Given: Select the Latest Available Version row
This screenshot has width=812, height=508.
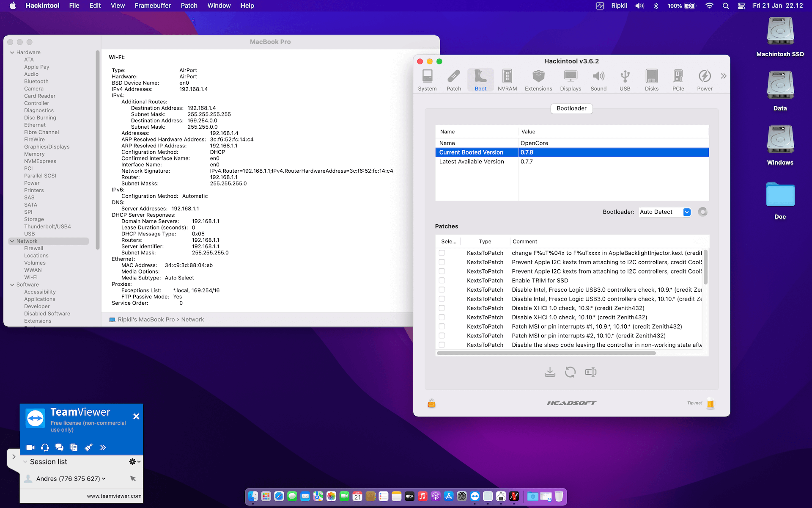Looking at the screenshot, I should click(572, 162).
